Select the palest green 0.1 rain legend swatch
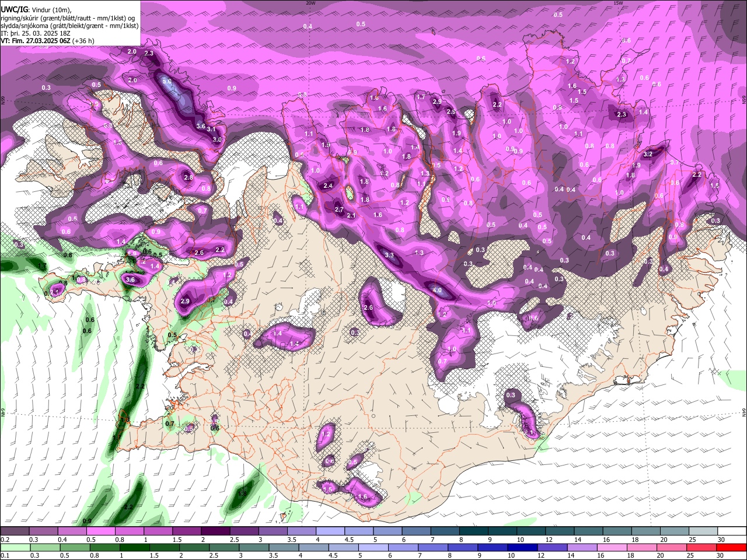Screen dimensions: 747x560 [16, 547]
